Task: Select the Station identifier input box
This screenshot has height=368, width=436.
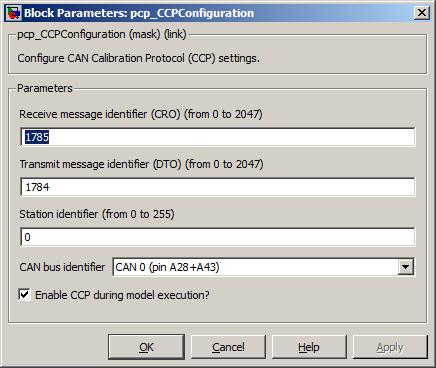Action: pos(218,237)
